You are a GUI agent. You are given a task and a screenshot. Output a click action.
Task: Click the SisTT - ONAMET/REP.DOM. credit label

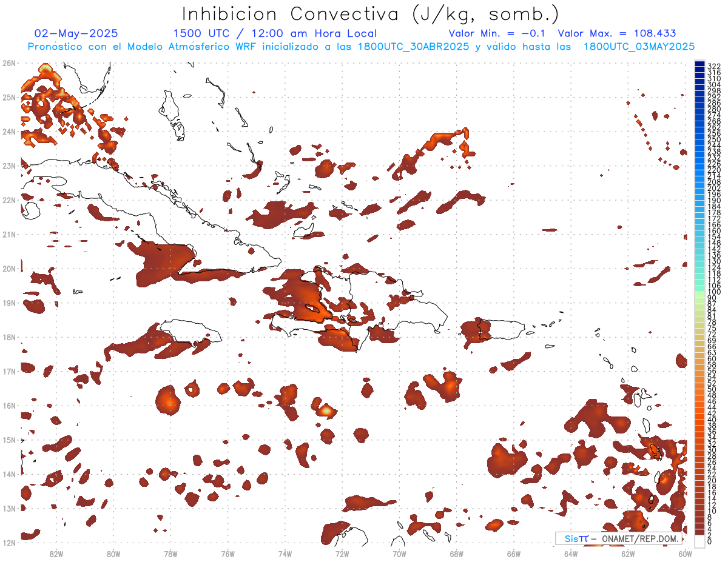pyautogui.click(x=619, y=538)
